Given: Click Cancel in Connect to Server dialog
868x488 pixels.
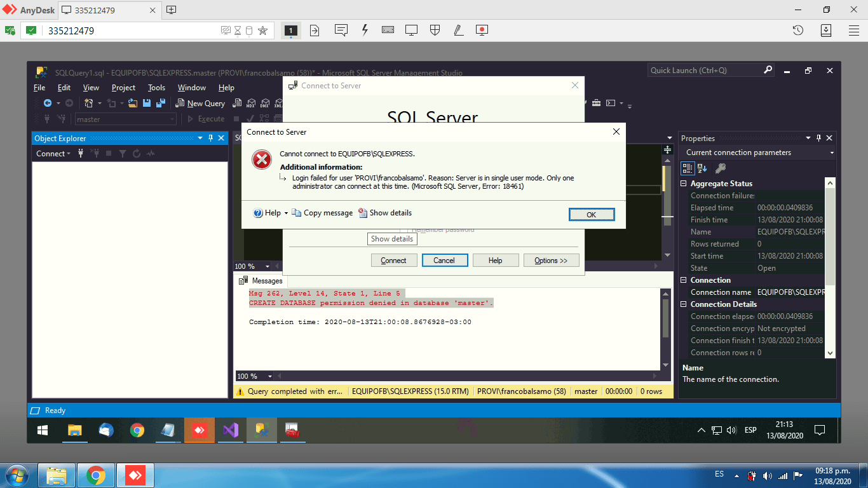Looking at the screenshot, I should (444, 261).
